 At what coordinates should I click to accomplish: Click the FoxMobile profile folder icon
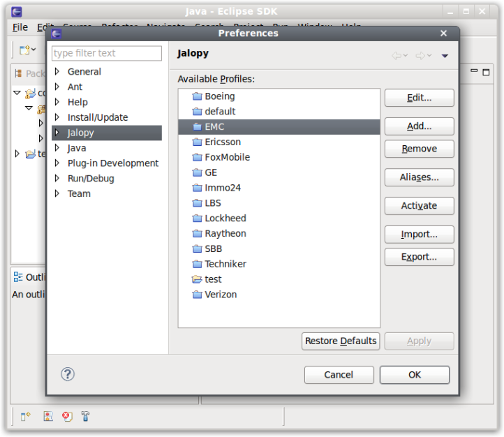[197, 158]
